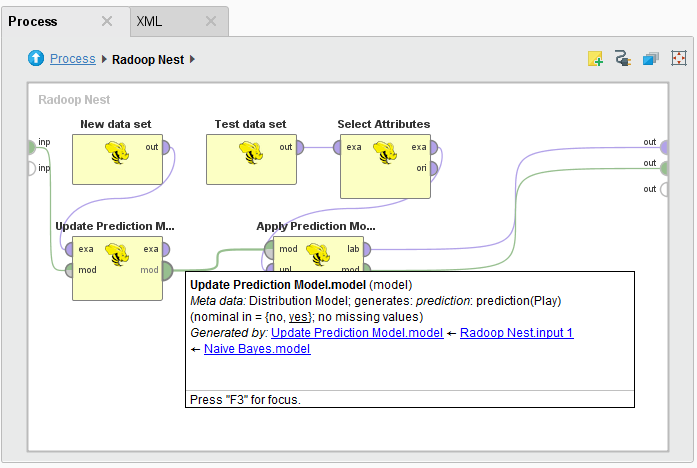Click the auto-wire connections toolbar icon

tap(623, 59)
